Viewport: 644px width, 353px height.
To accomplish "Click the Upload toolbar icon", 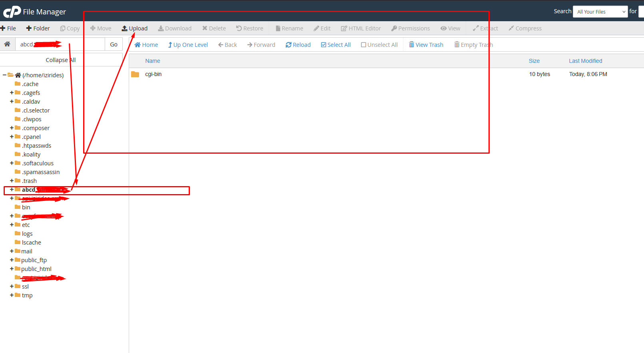I will click(125, 28).
